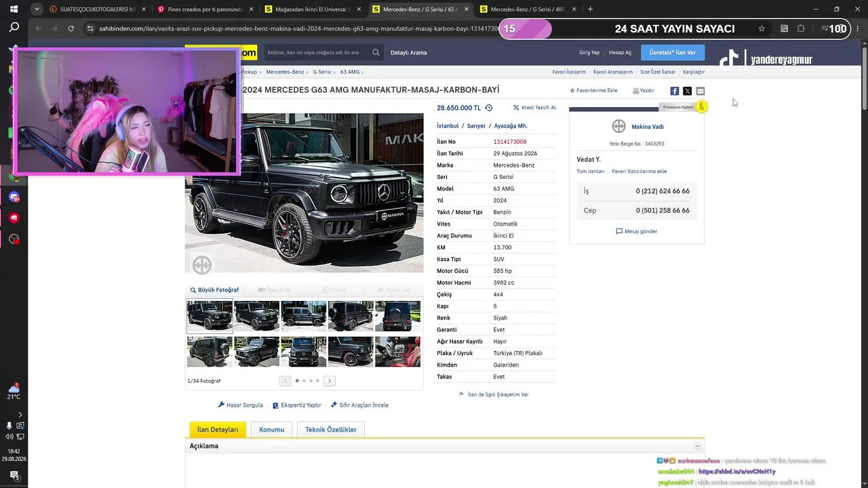Open the Ayazağa Mh. neighborhood link
868x488 pixels.
pyautogui.click(x=511, y=126)
